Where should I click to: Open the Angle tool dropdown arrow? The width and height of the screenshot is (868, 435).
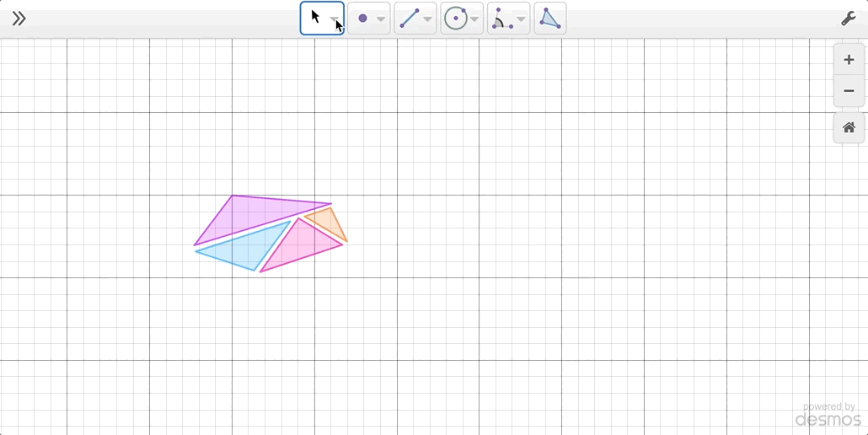pyautogui.click(x=521, y=19)
